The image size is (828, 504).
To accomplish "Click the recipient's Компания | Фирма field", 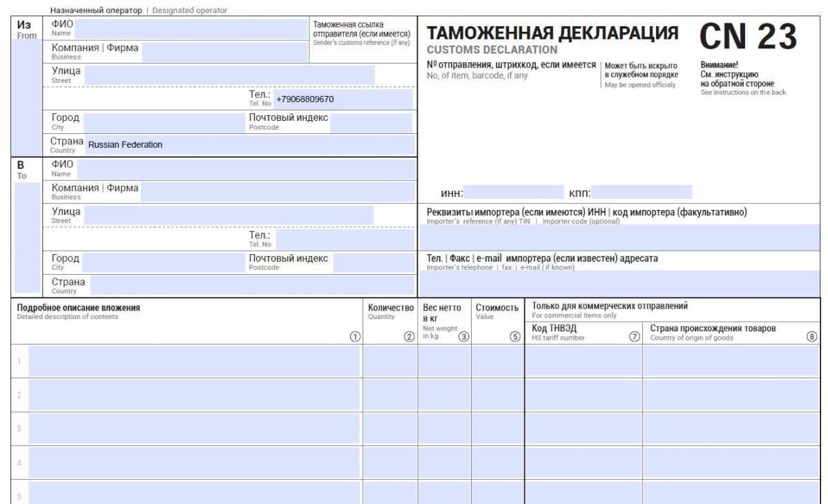I will pyautogui.click(x=278, y=192).
